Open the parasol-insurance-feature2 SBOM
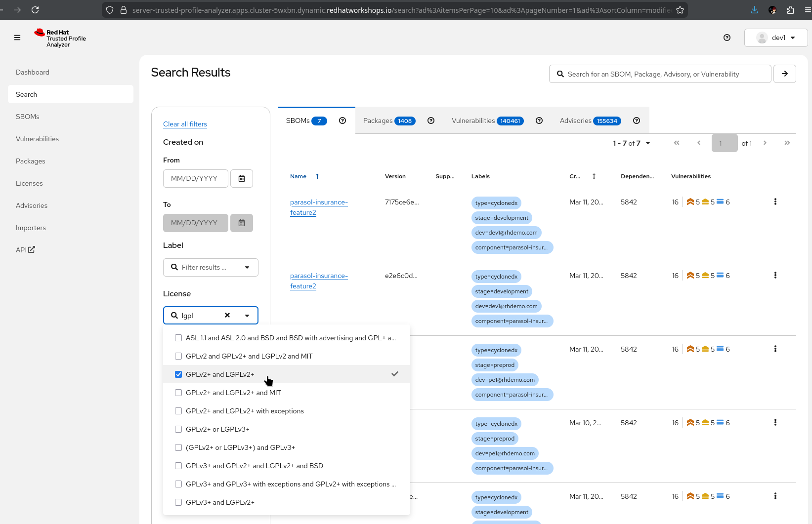Screen dimensions: 812x524 click(x=319, y=207)
